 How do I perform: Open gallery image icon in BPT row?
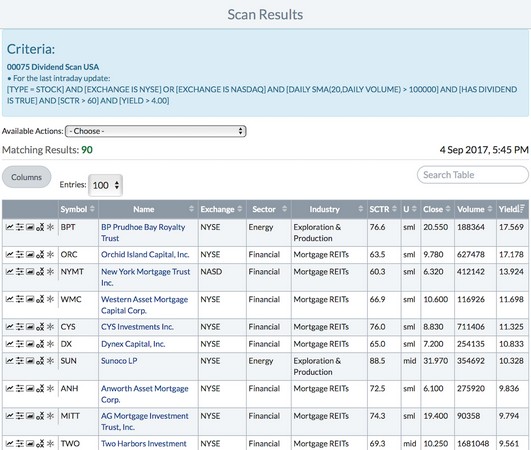click(x=30, y=227)
